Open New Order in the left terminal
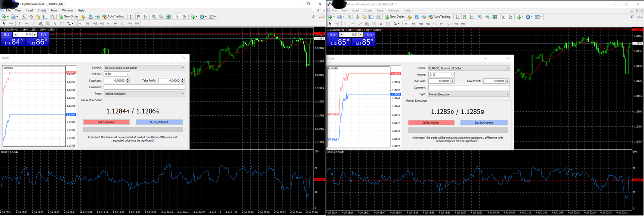 tap(68, 16)
